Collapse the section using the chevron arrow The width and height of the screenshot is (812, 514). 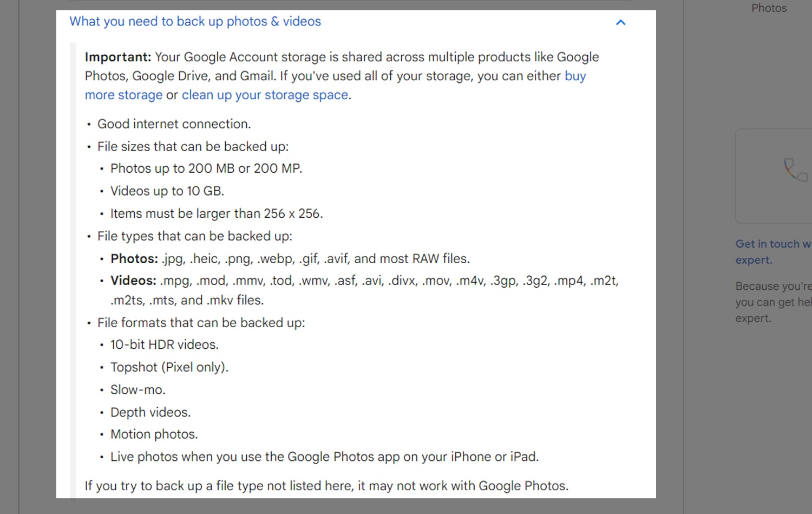(x=620, y=22)
